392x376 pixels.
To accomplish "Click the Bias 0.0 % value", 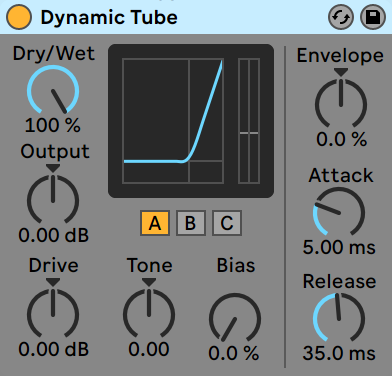I will (x=234, y=353).
